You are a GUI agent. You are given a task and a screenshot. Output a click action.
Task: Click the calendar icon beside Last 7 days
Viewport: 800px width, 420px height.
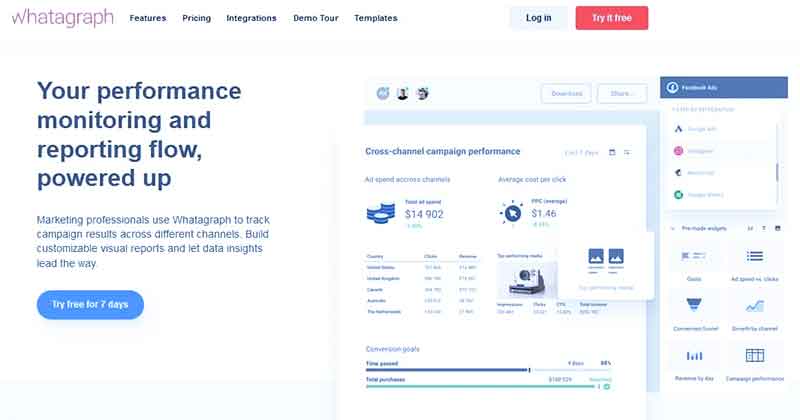[612, 152]
